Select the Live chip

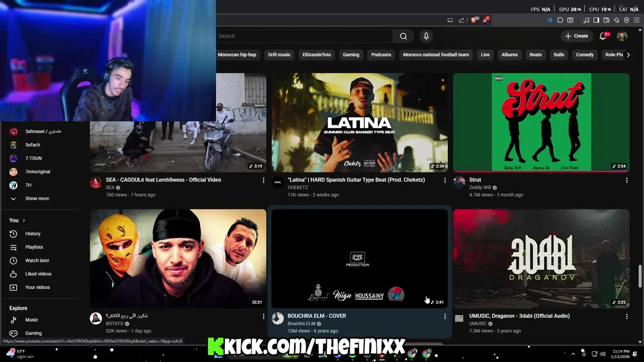click(x=485, y=55)
